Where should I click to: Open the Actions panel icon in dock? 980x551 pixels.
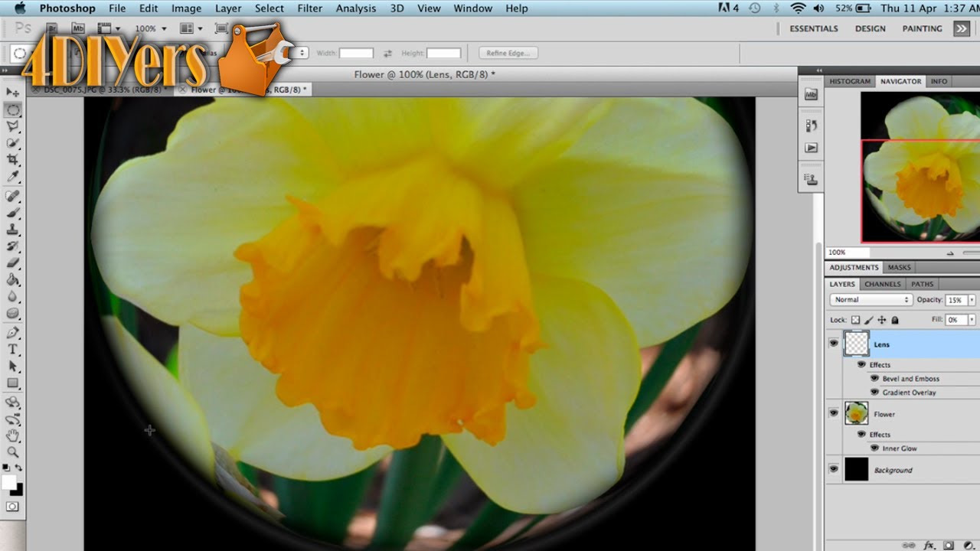812,148
